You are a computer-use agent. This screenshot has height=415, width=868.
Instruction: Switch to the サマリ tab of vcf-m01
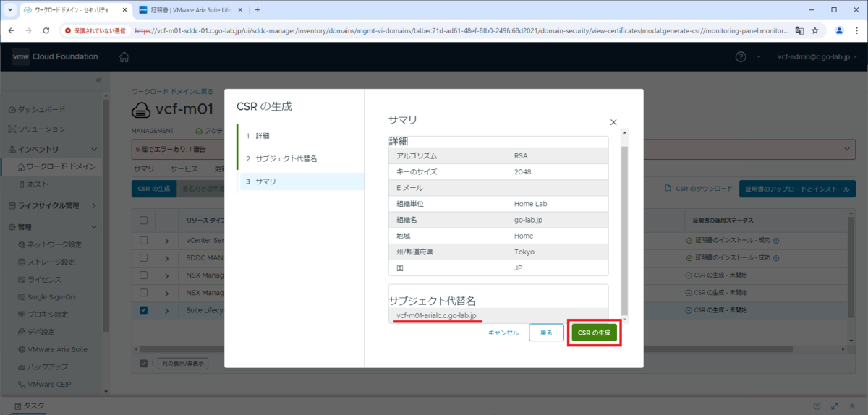[144, 168]
